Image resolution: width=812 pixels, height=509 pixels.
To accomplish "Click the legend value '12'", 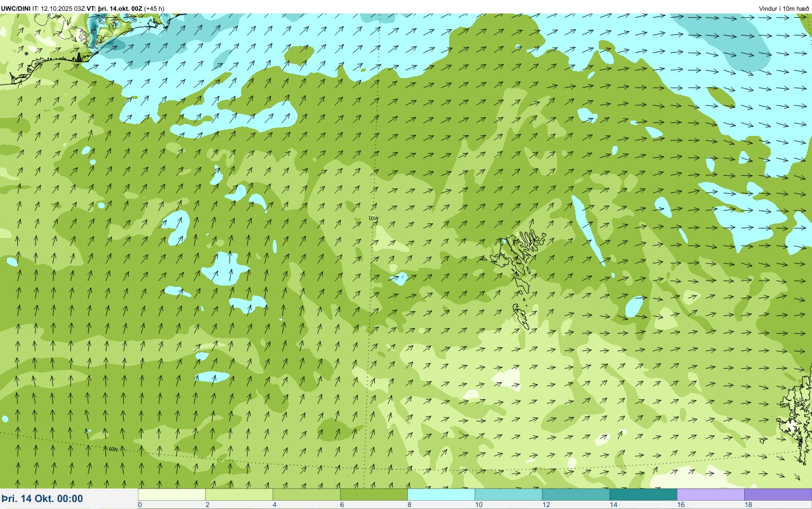I will coord(546,505).
